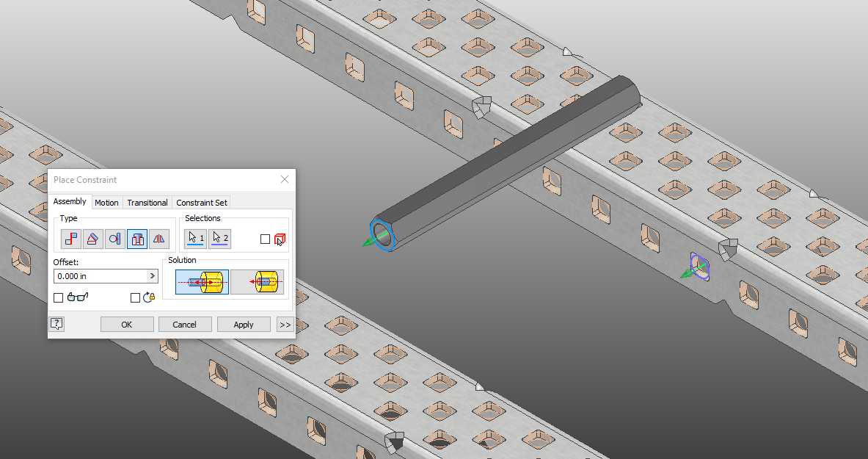Select the blue circular edge on the shaft end
Screen dimensions: 868x459
pos(384,234)
